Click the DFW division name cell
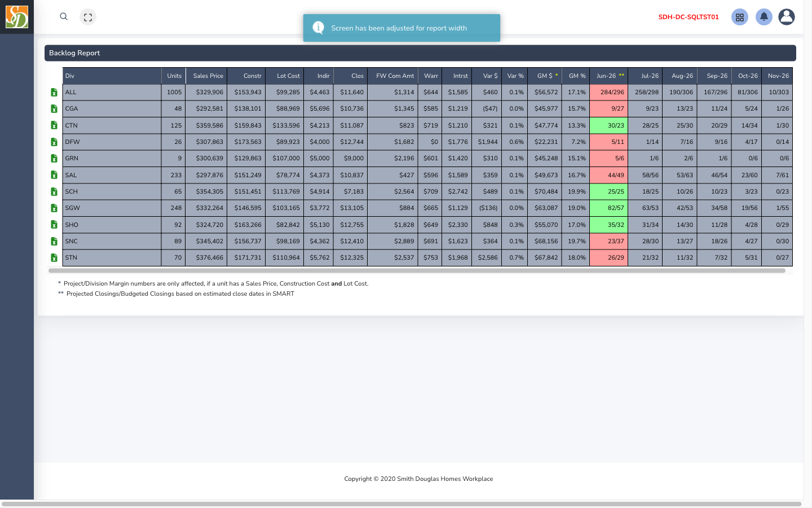The height and width of the screenshot is (508, 812). coord(112,142)
